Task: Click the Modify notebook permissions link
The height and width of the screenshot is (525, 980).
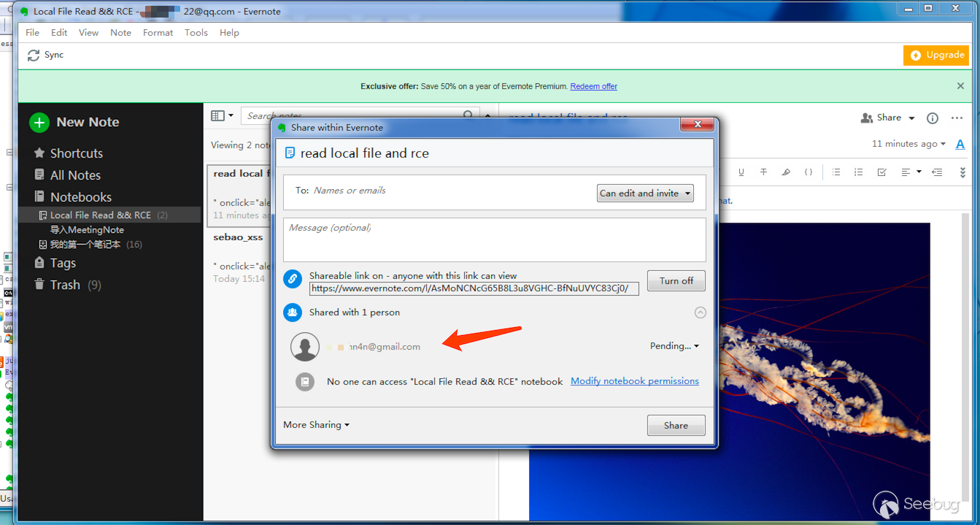Action: [x=635, y=381]
